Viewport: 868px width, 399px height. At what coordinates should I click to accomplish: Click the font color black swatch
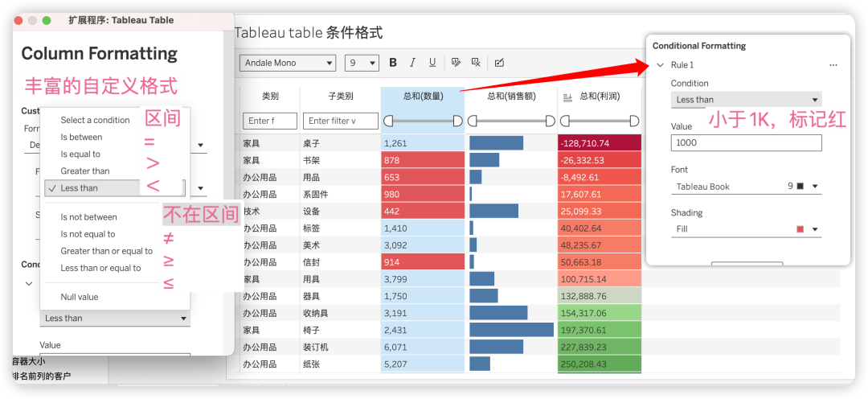click(800, 187)
